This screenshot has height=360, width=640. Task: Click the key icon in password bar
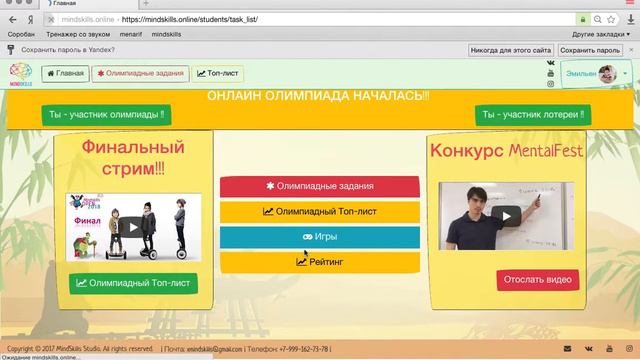click(11, 50)
